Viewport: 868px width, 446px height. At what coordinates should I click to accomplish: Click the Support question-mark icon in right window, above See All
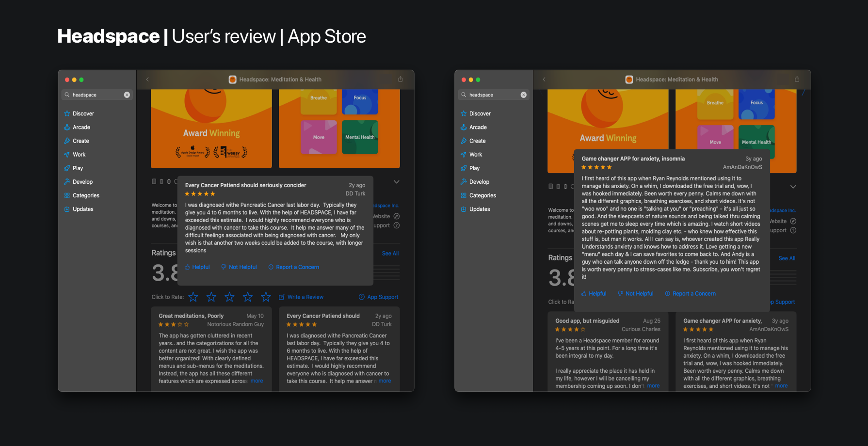point(793,230)
